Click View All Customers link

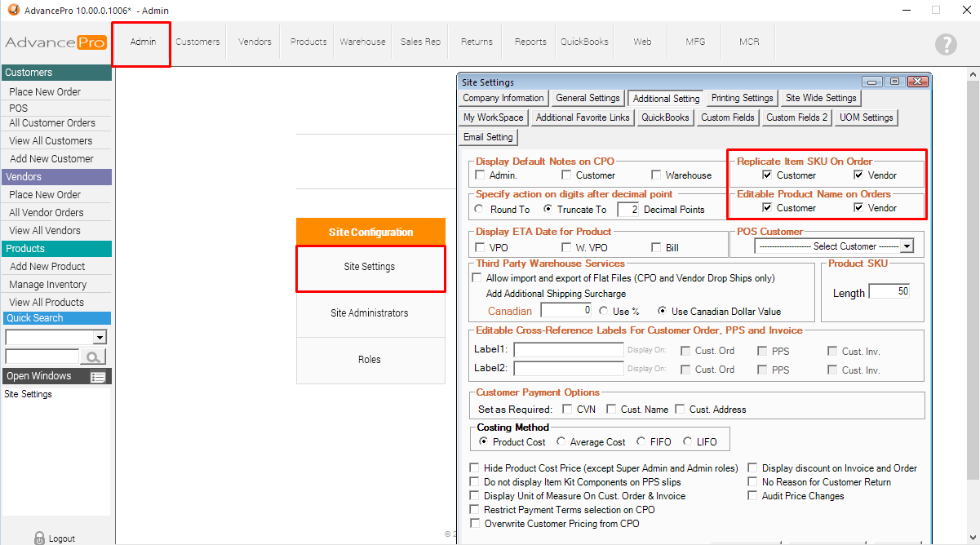[x=51, y=141]
